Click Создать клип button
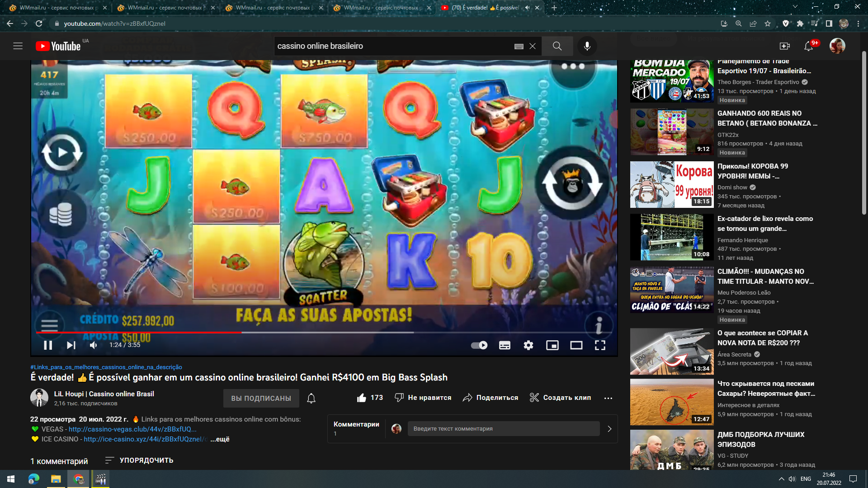The image size is (868, 488). pos(561,398)
